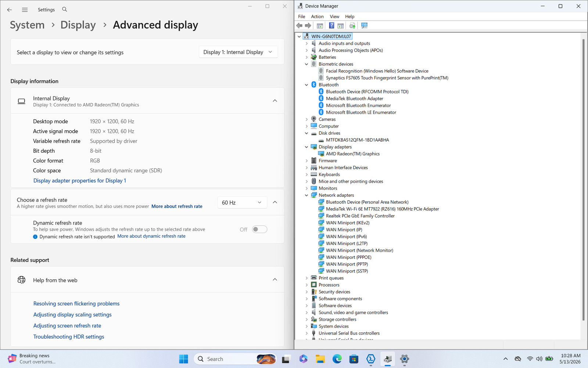Collapse Help from the web section
Viewport: 588px width, 368px height.
[x=275, y=280]
